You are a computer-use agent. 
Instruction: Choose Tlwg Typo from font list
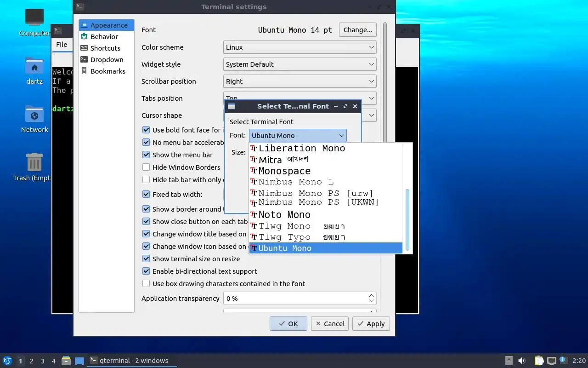click(x=326, y=237)
